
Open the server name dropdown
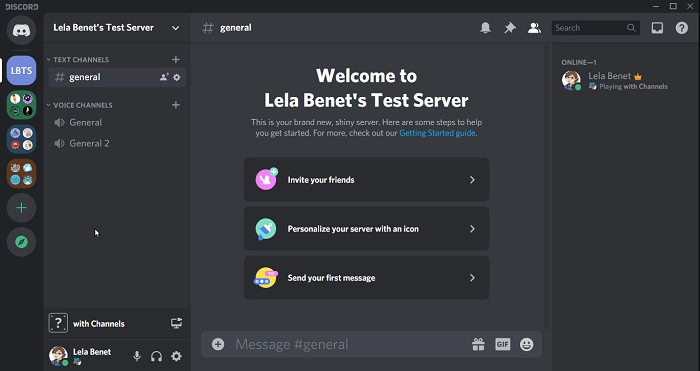click(175, 28)
